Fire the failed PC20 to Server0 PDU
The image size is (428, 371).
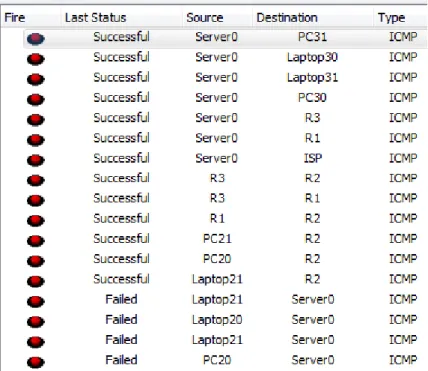36,362
